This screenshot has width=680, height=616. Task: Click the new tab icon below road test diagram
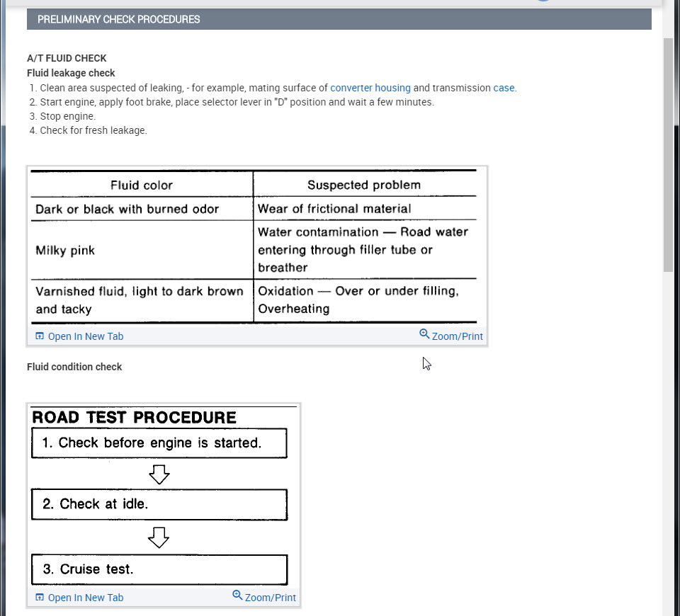pyautogui.click(x=40, y=598)
